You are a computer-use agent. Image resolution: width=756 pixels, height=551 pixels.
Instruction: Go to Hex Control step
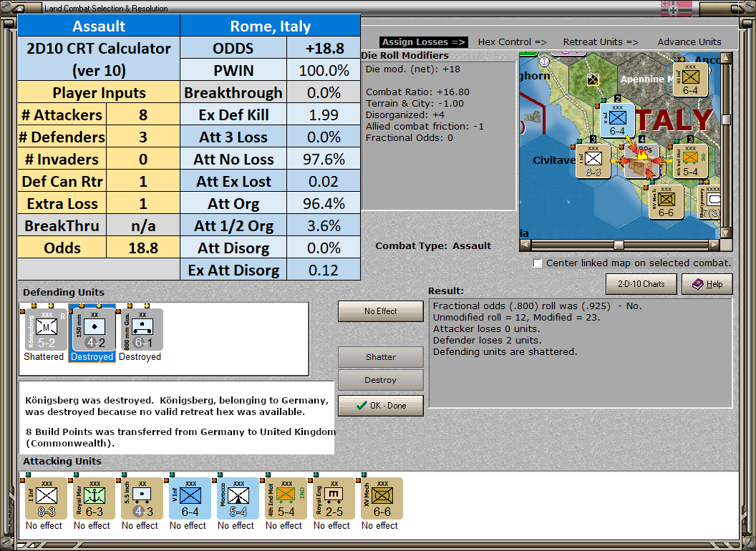[512, 42]
